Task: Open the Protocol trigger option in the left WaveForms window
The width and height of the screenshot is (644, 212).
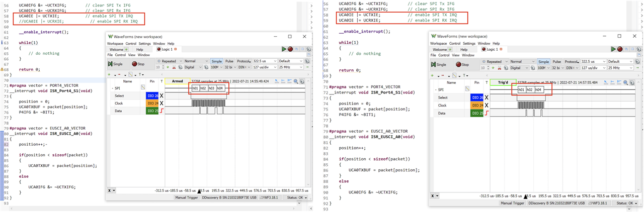Action: (x=244, y=61)
